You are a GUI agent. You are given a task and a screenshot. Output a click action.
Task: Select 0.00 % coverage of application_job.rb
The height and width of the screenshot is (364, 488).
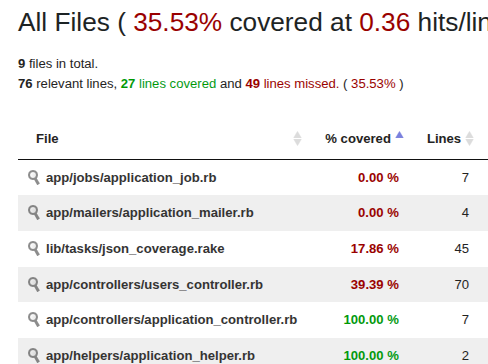click(378, 178)
